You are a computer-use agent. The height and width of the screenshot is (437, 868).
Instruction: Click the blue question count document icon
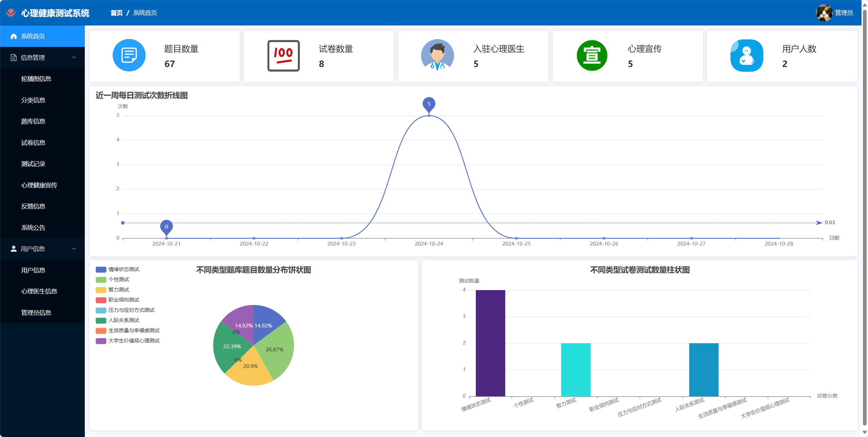129,55
